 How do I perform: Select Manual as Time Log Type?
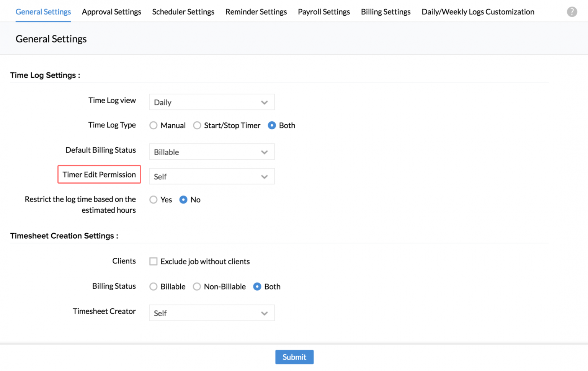click(153, 125)
